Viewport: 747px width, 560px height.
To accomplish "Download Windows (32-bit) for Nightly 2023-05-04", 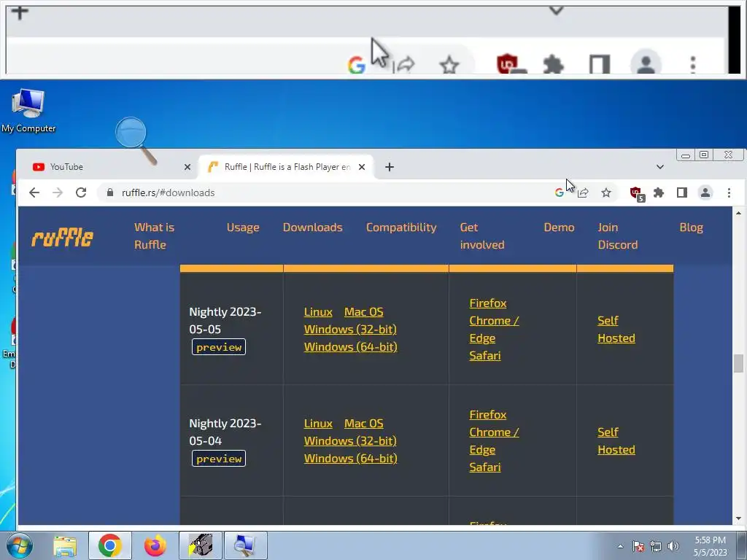I will click(x=350, y=440).
